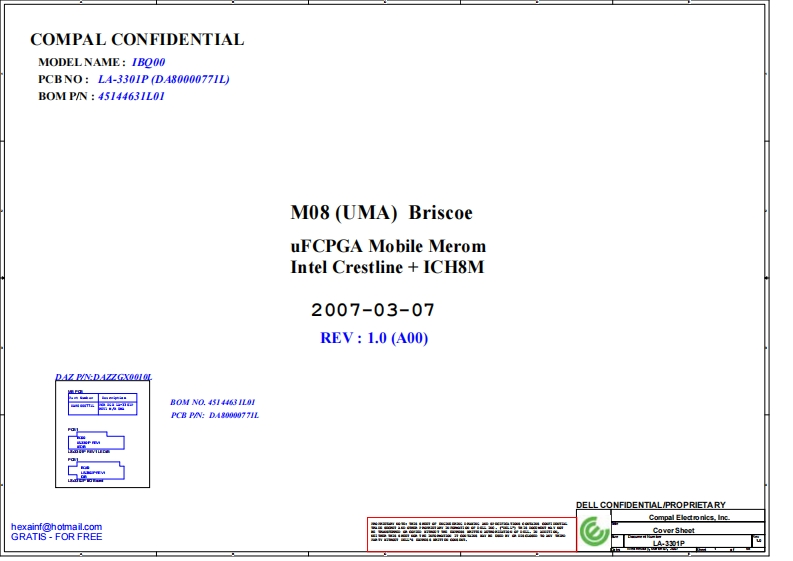Click the 'PCB NO :' label
Screen dimensions: 793x561
[63, 79]
